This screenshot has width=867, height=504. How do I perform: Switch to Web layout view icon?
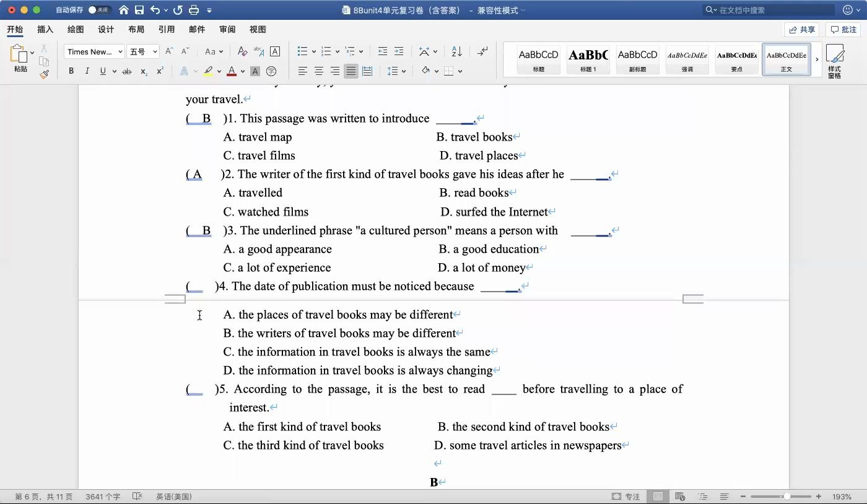click(x=680, y=497)
